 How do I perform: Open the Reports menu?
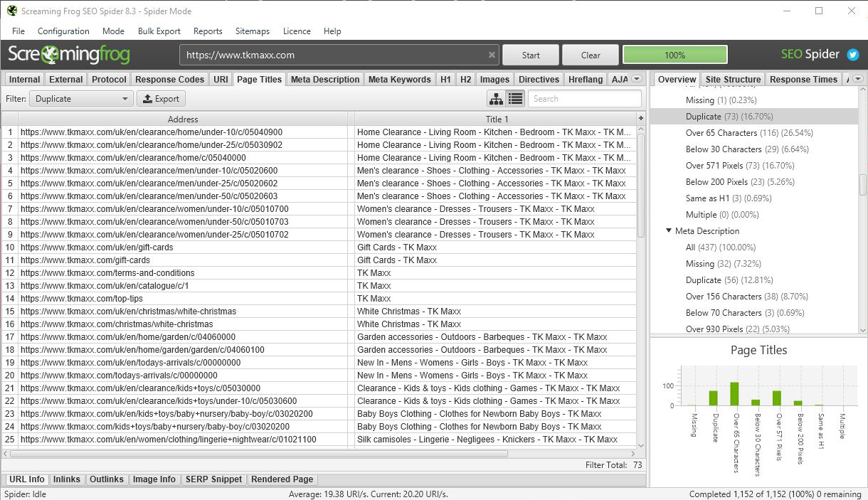[x=208, y=31]
